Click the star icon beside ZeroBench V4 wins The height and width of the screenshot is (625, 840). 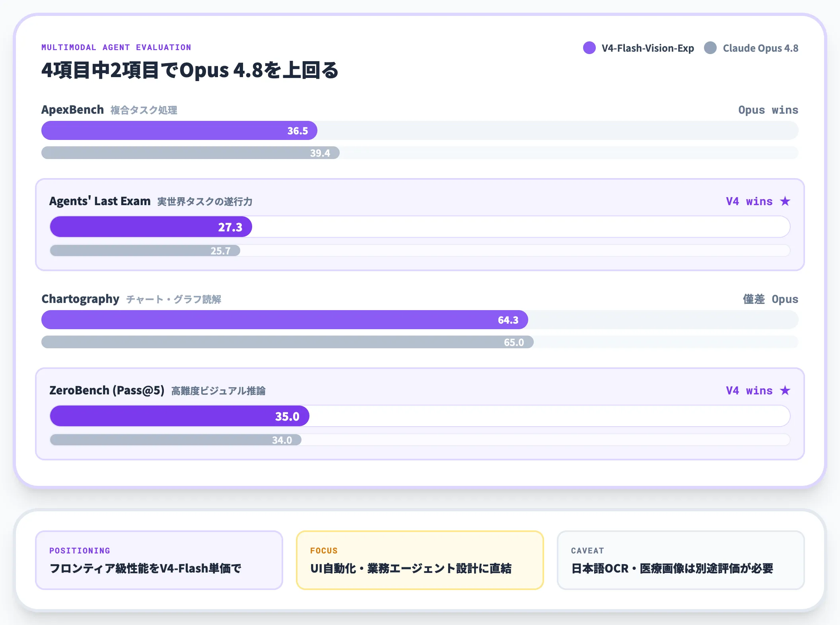(x=785, y=390)
